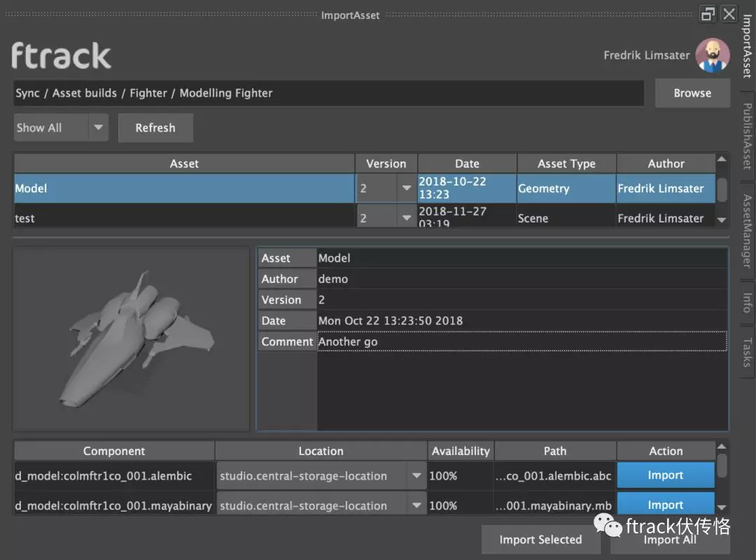756x560 pixels.
Task: Click the Import All button
Action: pyautogui.click(x=670, y=540)
